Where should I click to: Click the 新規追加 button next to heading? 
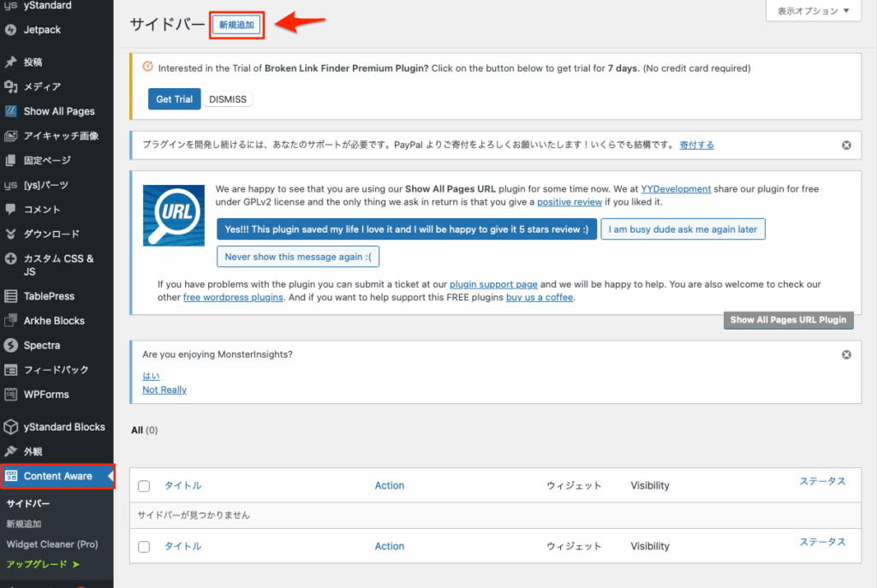pos(236,25)
